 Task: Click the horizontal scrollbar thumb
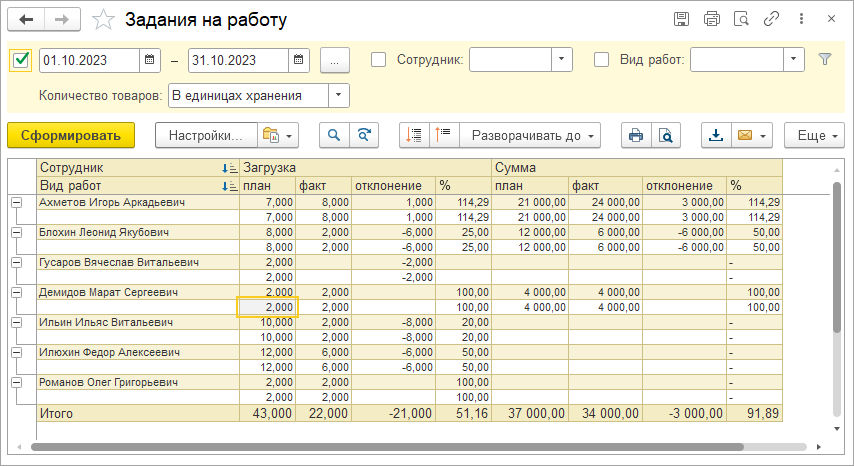pyautogui.click(x=387, y=447)
